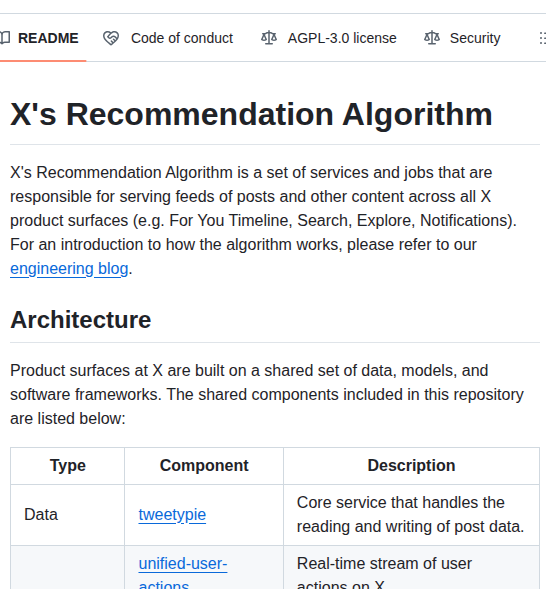Screen dimensions: 546x589
Task: Click the Component column header
Action: [x=204, y=465]
